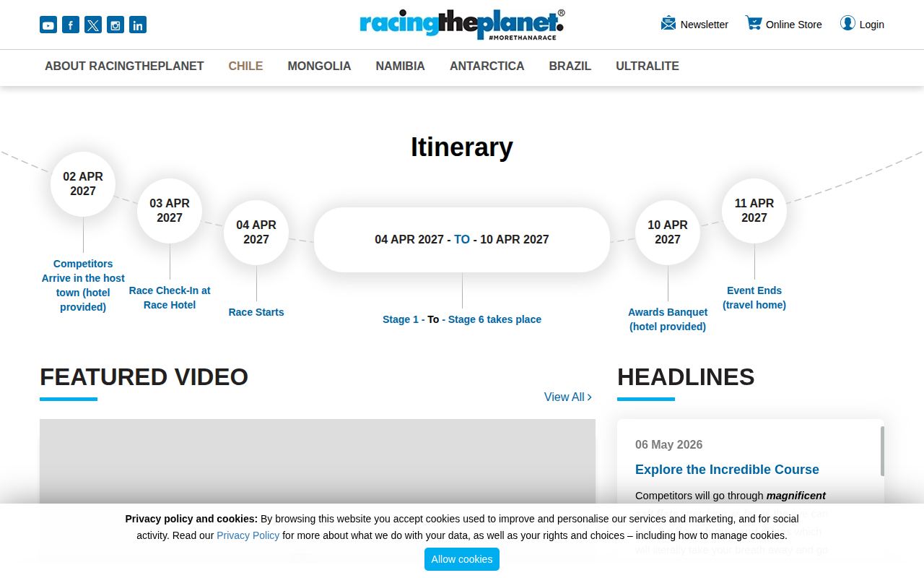924x578 pixels.
Task: Open the Instagram icon
Action: point(115,25)
